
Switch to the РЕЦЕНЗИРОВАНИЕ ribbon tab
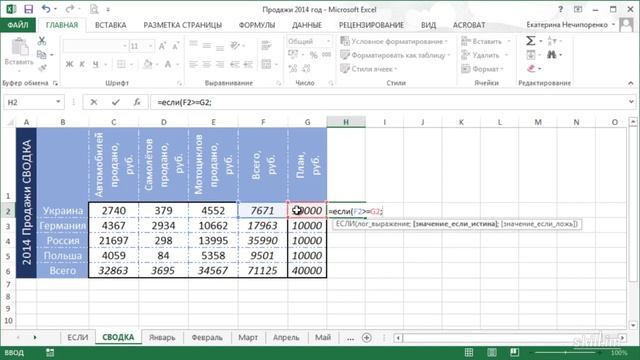[371, 25]
